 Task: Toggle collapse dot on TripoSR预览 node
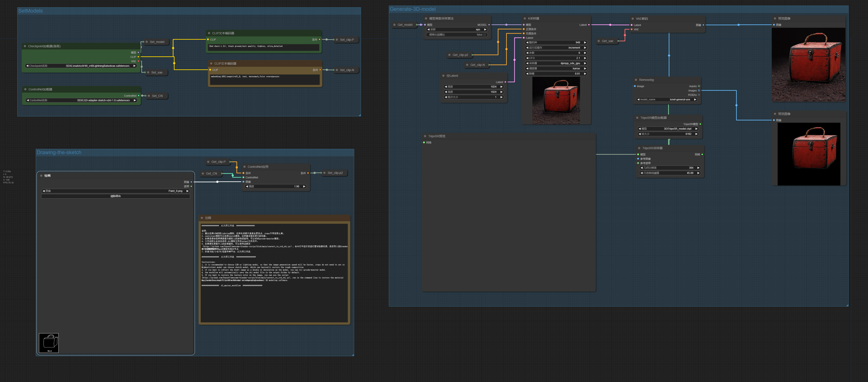425,136
